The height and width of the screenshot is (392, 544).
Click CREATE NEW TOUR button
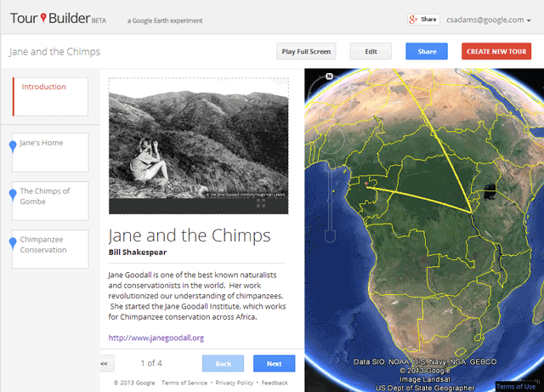[496, 51]
